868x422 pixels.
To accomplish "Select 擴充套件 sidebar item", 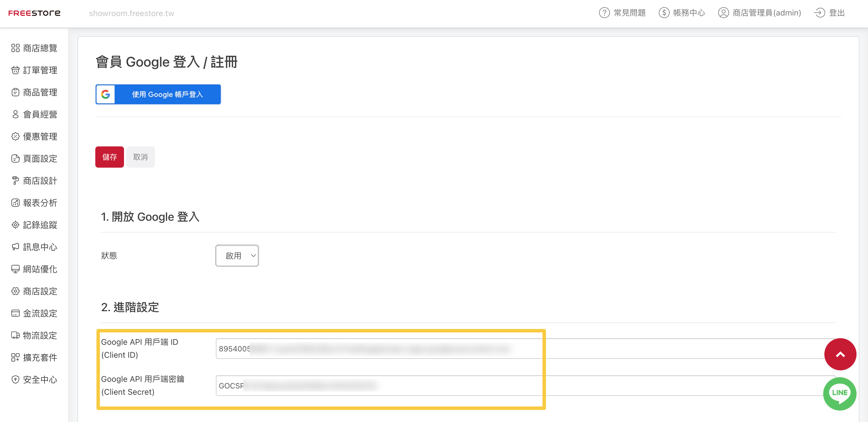I will (40, 357).
